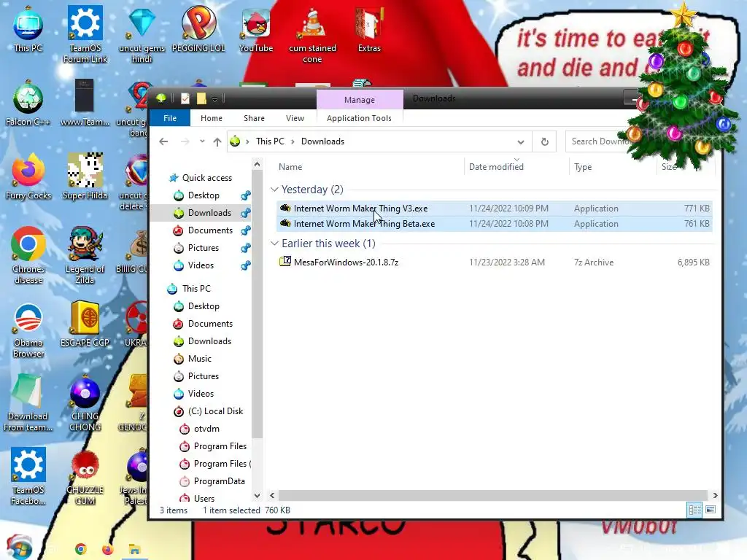Switch to Details view icon in status bar
The width and height of the screenshot is (747, 560).
click(695, 510)
